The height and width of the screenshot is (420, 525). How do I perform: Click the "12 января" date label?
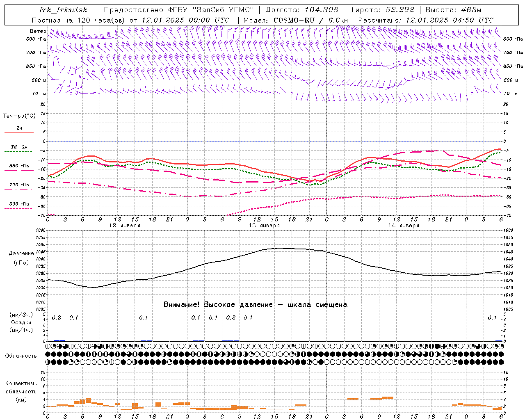point(125,225)
